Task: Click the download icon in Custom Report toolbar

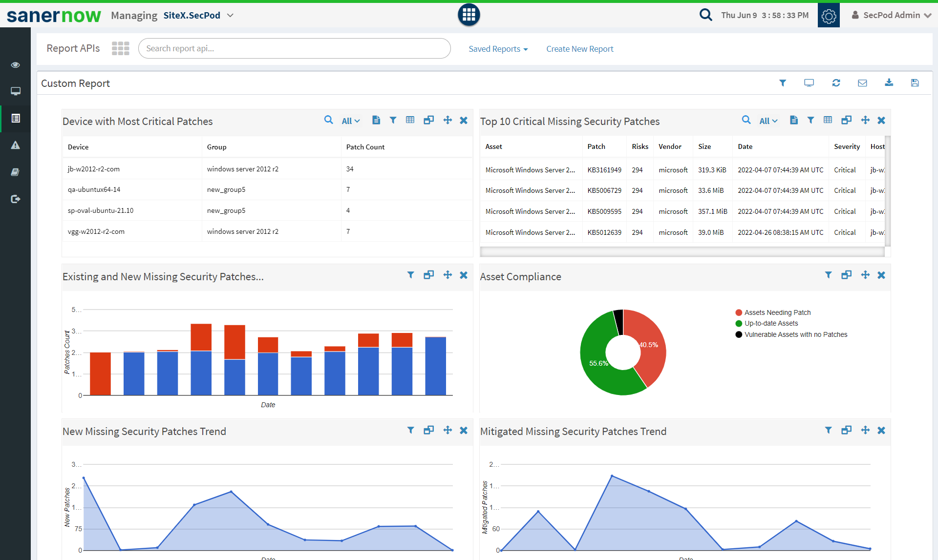Action: (x=889, y=83)
